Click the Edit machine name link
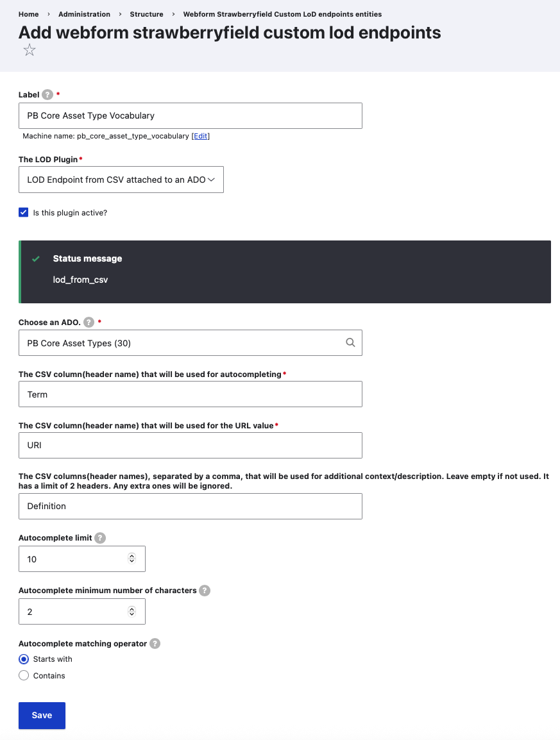The image size is (560, 740). [x=201, y=136]
